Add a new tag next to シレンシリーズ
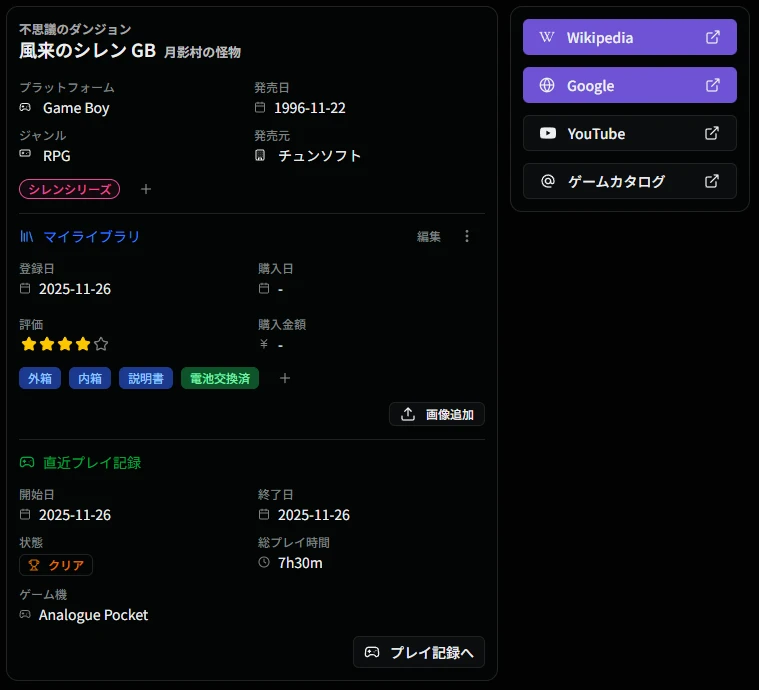 (x=146, y=189)
